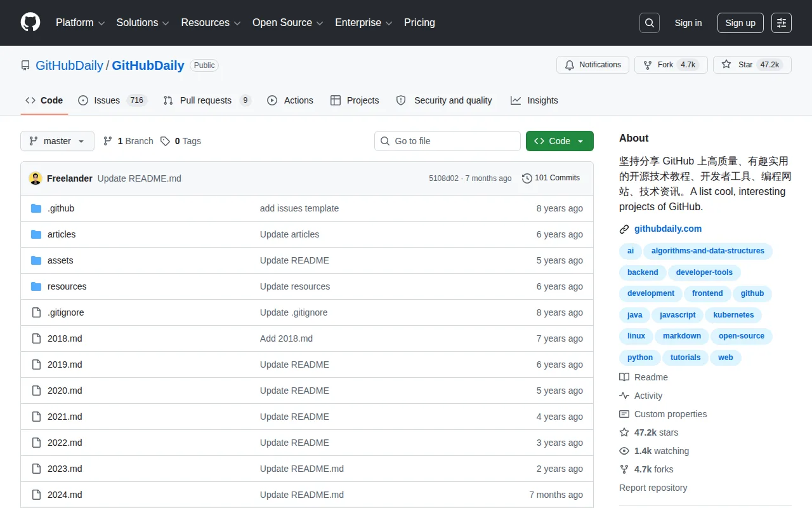812x508 pixels.
Task: Select the markdown topic tag
Action: [682, 336]
